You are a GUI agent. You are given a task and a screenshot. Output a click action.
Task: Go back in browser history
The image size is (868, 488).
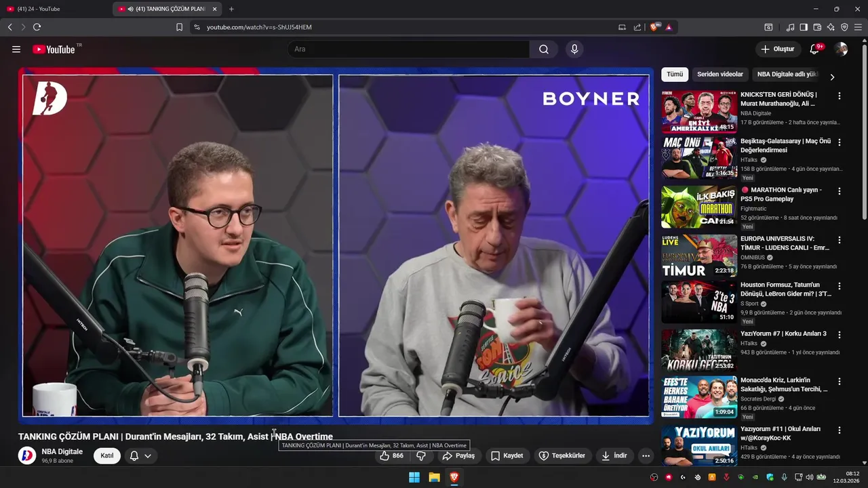coord(10,27)
